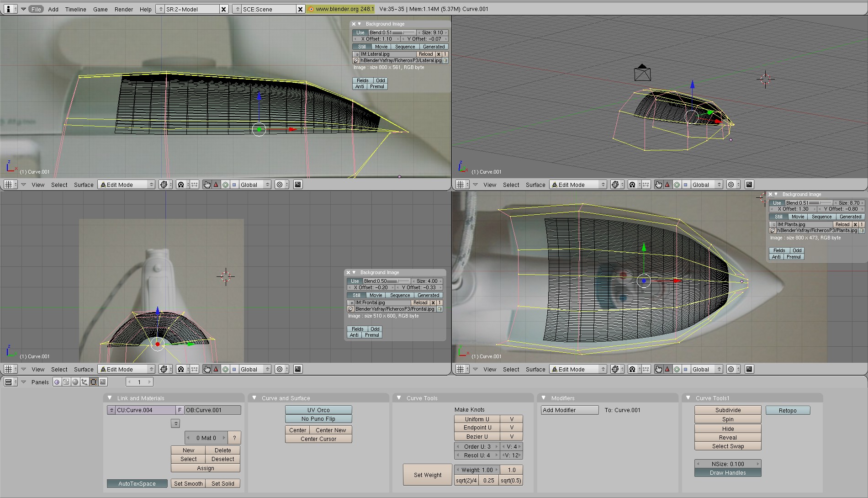Viewport: 868px width, 498px height.
Task: Switch to Script buttons in Panels header
Action: [x=66, y=382]
